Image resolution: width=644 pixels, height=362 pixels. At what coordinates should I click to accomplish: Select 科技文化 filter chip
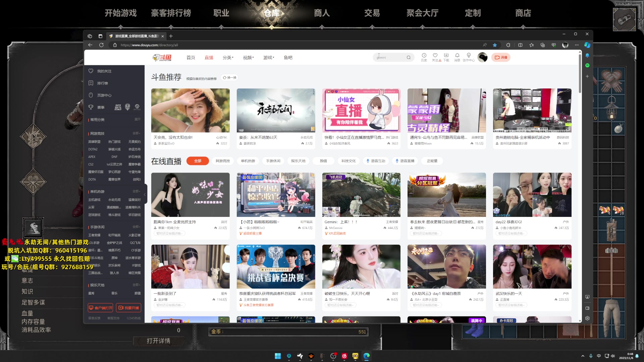[x=348, y=161]
